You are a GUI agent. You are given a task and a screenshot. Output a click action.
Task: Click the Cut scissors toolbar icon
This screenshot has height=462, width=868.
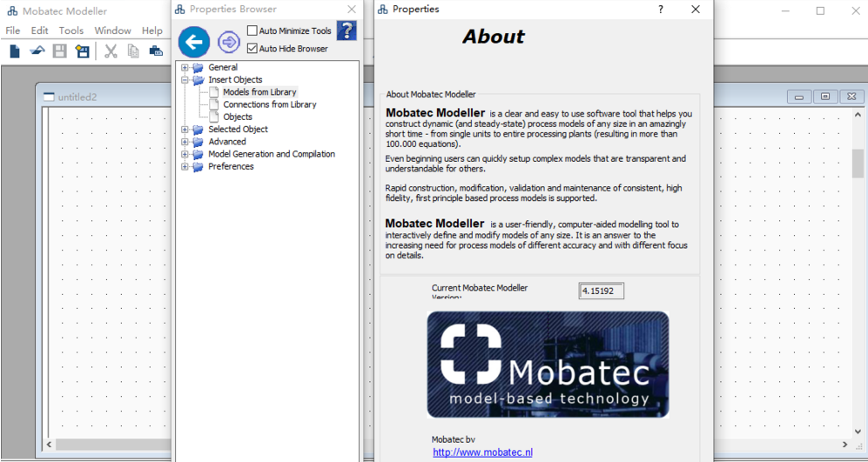coord(111,51)
